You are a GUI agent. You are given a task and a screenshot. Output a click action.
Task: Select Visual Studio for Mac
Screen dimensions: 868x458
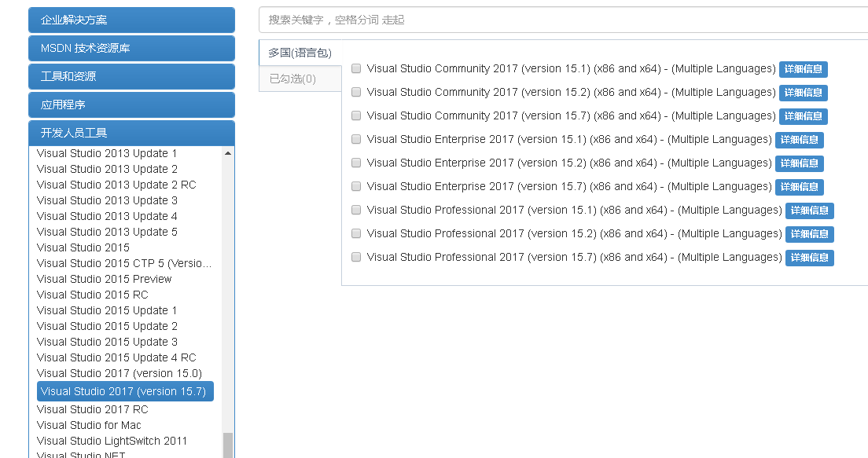pyautogui.click(x=89, y=425)
